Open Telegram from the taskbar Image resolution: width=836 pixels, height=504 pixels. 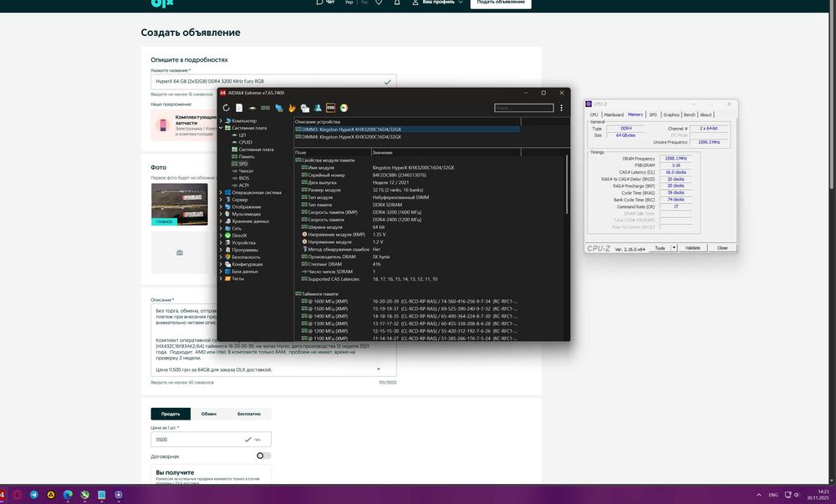tap(33, 495)
